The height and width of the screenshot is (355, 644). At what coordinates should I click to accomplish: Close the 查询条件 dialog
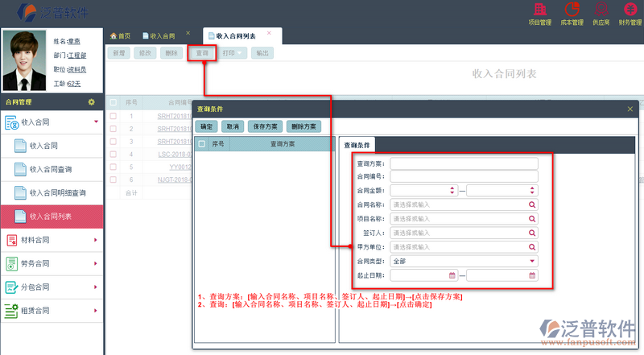[630, 109]
